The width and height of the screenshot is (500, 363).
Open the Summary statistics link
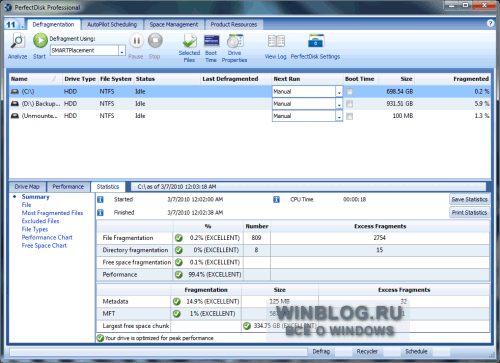tap(36, 197)
